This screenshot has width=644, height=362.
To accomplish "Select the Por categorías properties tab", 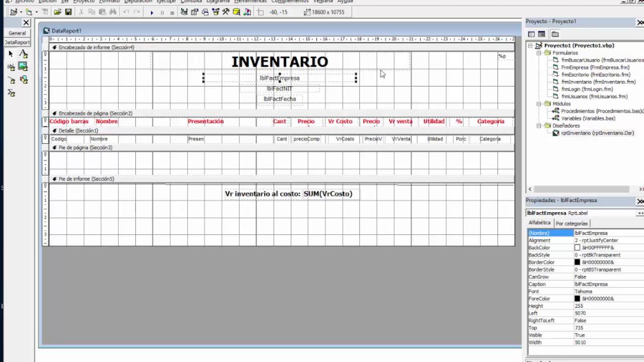I will point(572,223).
